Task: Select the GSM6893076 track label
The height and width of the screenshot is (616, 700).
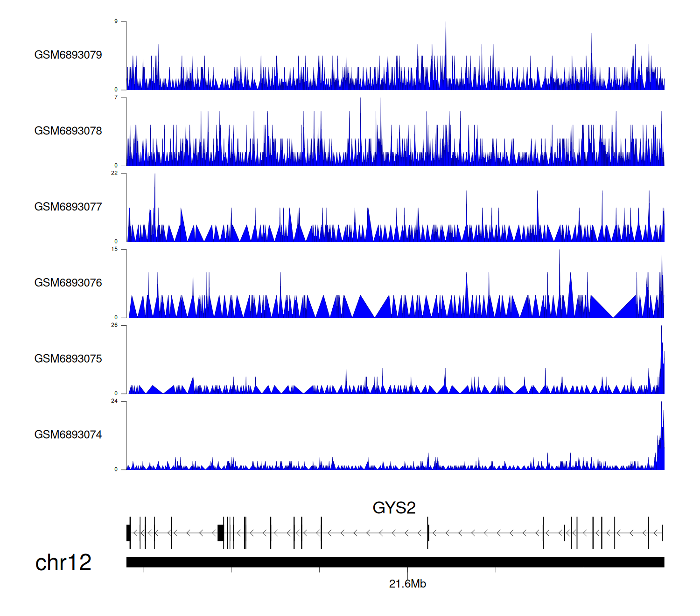Action: 68,283
